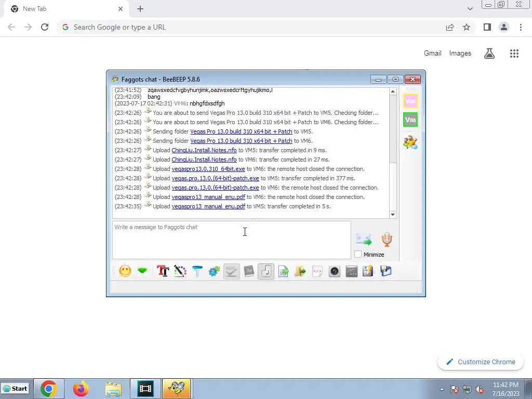Image resolution: width=532 pixels, height=399 pixels.
Task: Show hidden tray icons arrow
Action: point(442,389)
